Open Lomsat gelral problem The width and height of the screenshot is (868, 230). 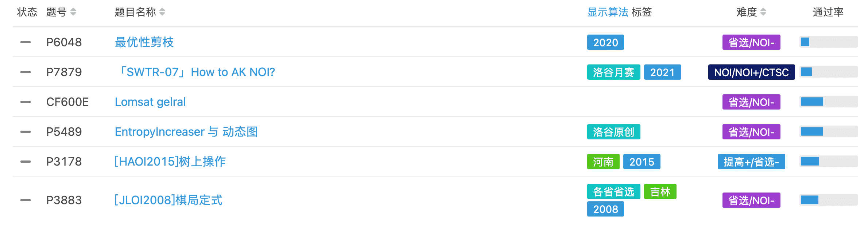(150, 102)
